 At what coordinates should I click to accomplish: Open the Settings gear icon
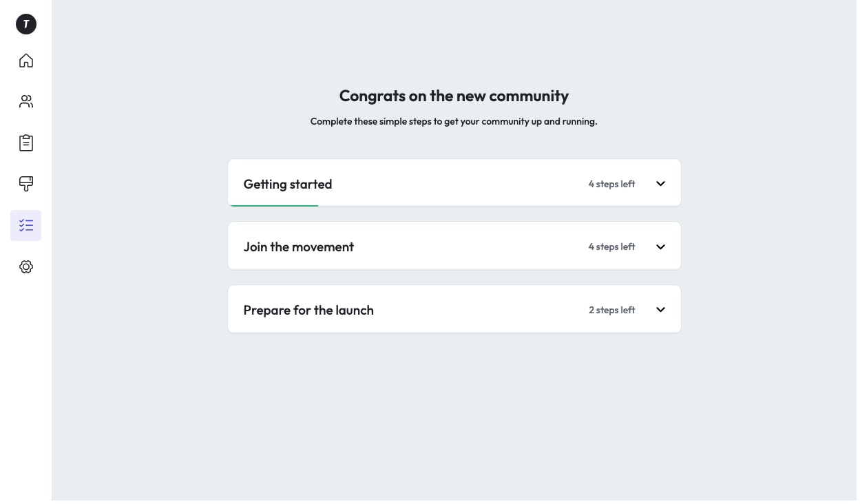point(26,266)
